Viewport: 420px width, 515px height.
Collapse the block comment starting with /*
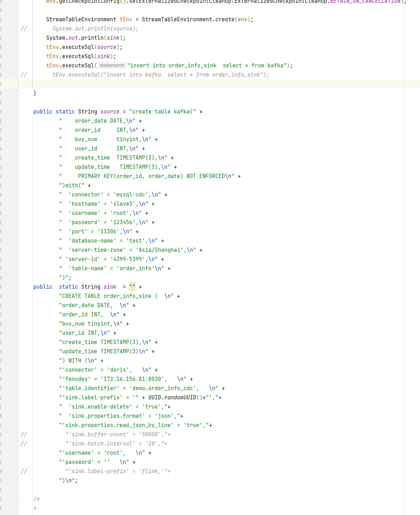(18, 499)
